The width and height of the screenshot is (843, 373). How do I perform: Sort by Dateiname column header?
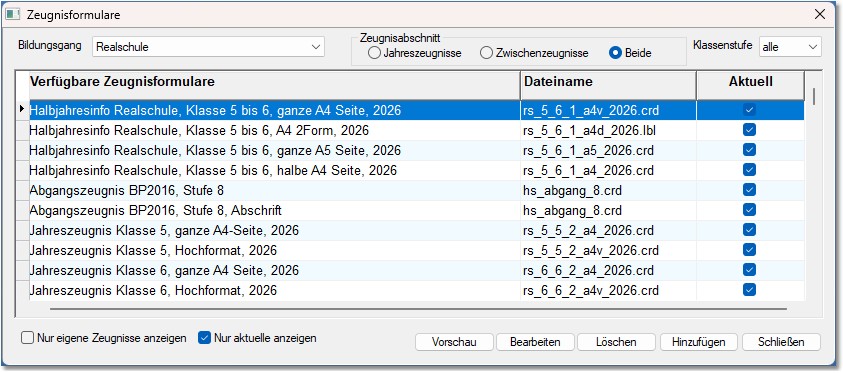608,84
